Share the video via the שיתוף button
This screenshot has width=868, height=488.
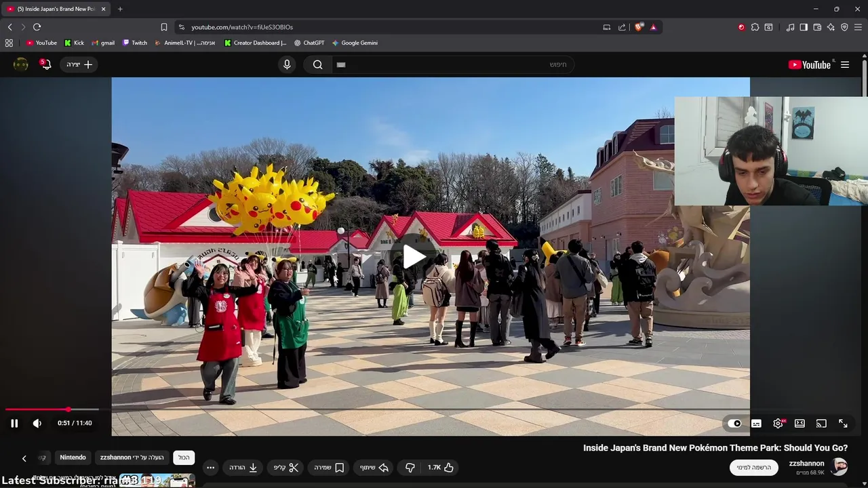[374, 467]
